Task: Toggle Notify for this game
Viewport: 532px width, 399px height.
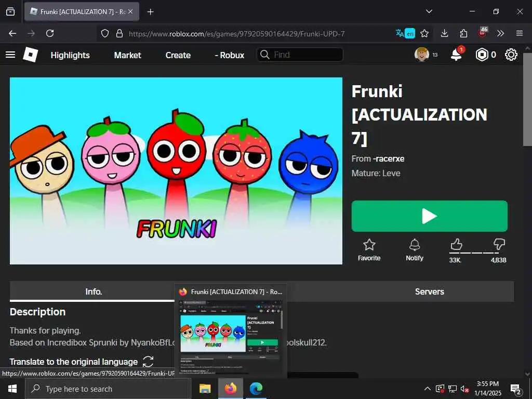Action: tap(415, 250)
